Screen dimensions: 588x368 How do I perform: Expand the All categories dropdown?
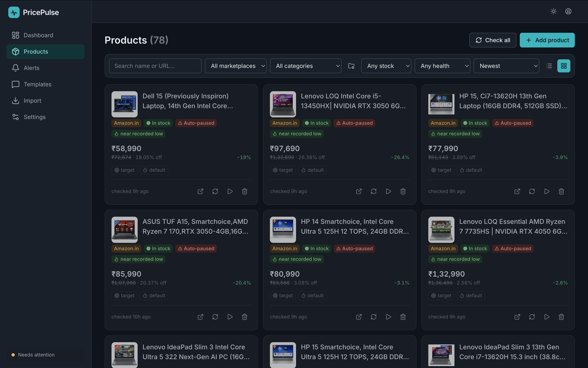click(305, 66)
